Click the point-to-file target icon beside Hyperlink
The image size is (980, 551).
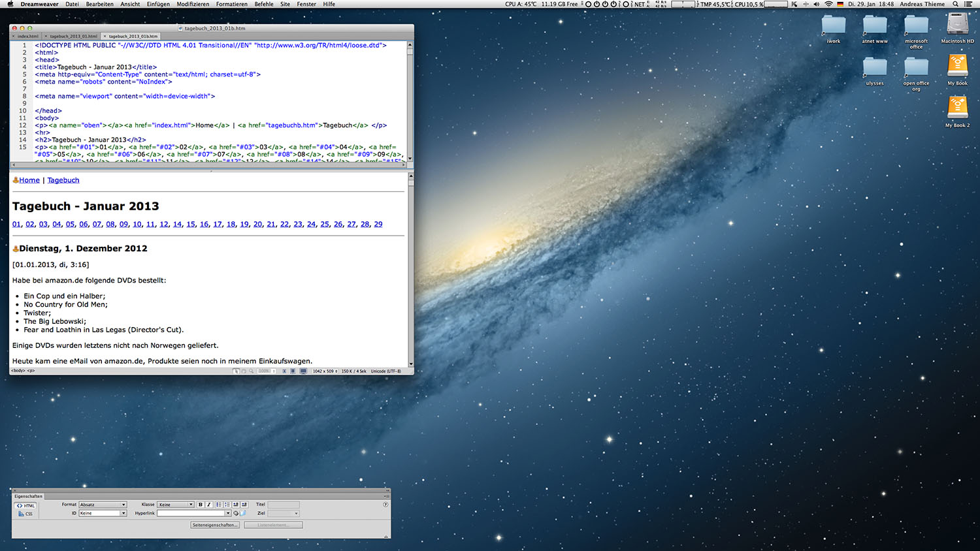click(x=236, y=513)
